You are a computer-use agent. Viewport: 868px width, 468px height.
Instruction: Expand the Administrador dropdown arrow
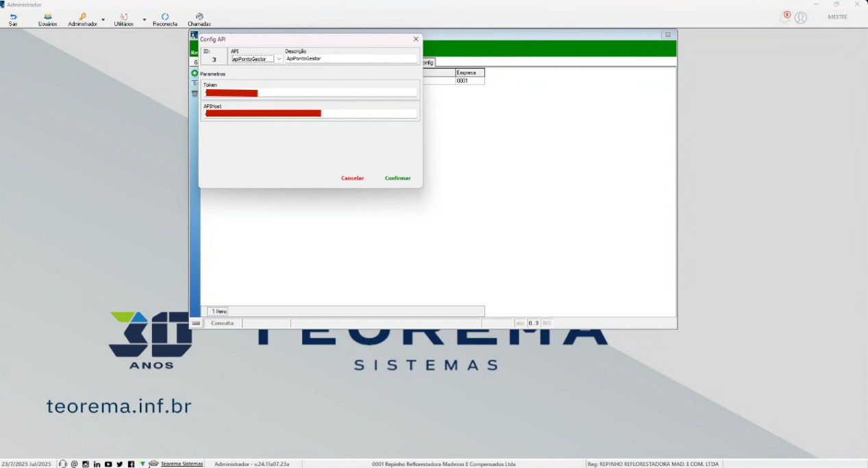(103, 20)
